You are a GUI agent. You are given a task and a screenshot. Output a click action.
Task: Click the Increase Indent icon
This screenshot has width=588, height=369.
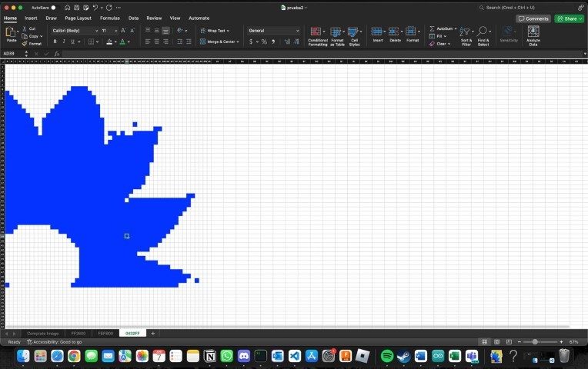point(189,42)
